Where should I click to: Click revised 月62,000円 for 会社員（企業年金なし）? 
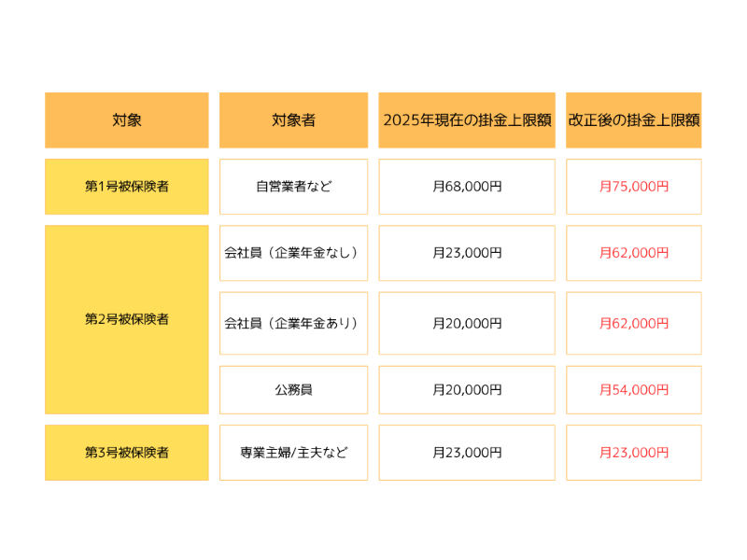pos(634,253)
